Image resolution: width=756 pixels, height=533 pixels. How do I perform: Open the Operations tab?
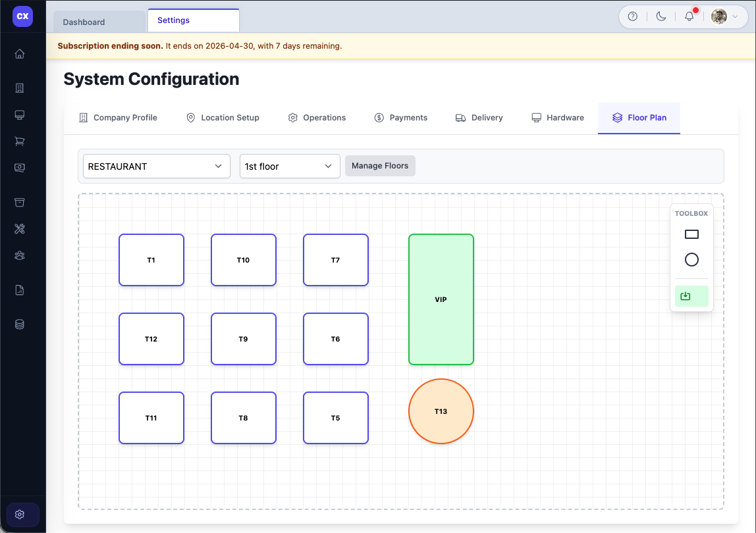pos(317,118)
